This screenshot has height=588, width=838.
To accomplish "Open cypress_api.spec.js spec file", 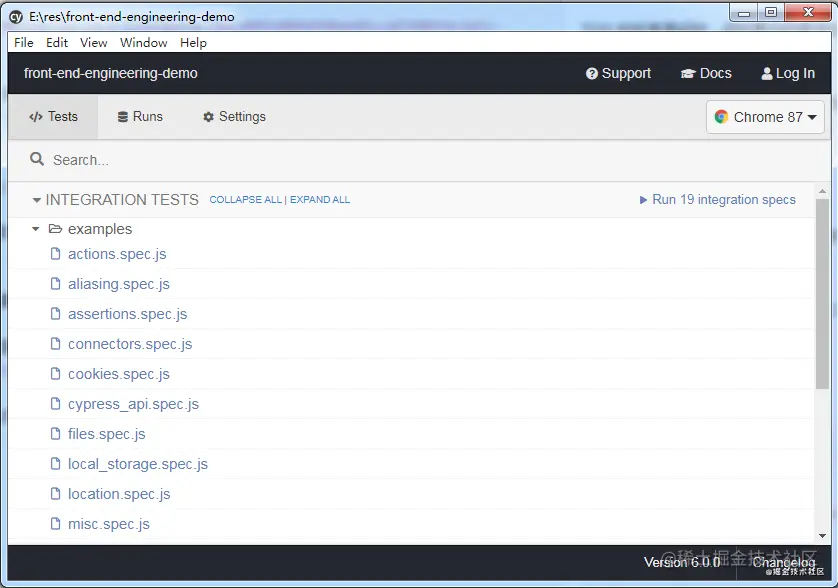I will coord(133,404).
